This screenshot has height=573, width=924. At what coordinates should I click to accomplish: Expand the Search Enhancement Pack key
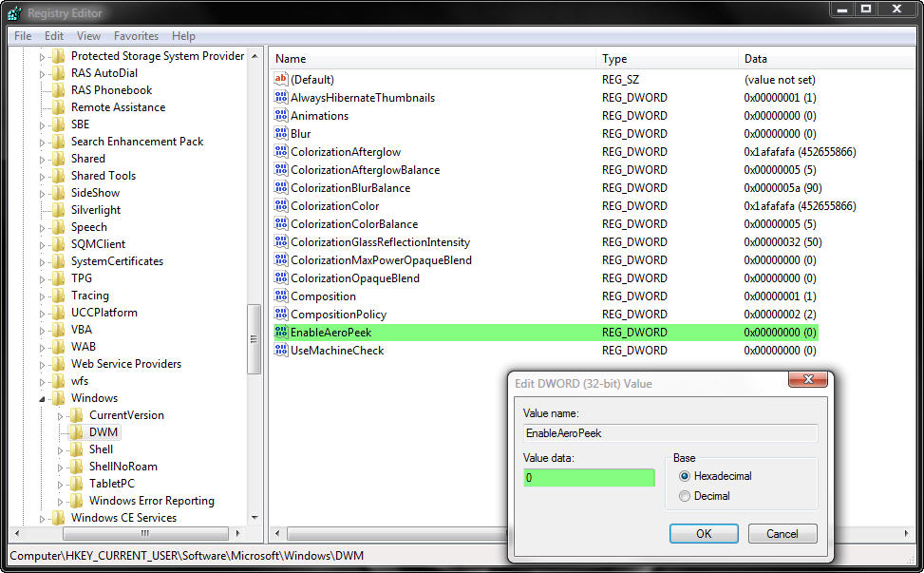coord(43,143)
